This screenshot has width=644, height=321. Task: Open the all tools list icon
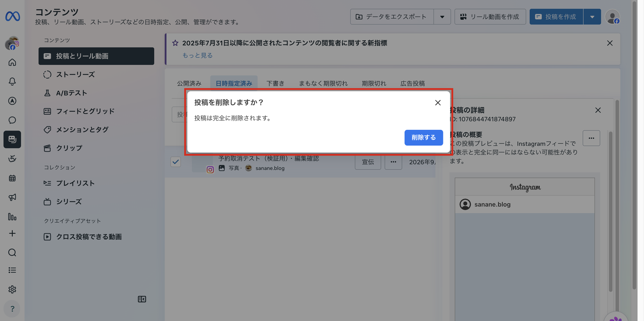[x=12, y=270]
